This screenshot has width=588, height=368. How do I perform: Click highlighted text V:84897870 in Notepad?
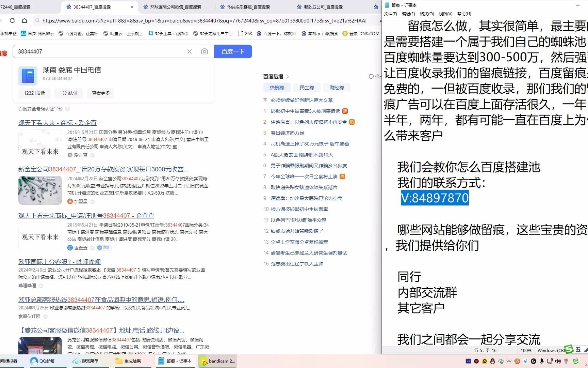click(x=435, y=198)
